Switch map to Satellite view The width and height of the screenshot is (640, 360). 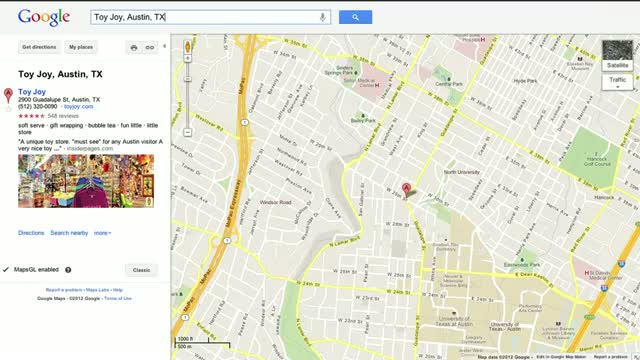618,56
